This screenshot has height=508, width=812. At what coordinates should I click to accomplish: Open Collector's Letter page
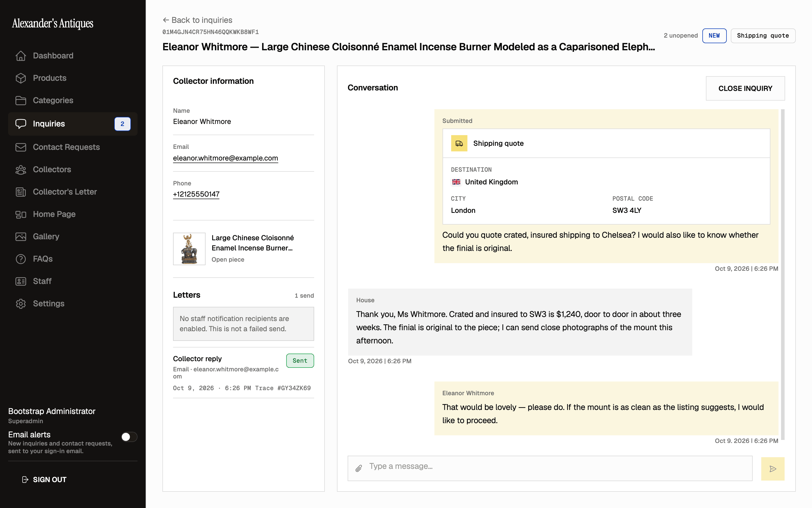73,192
